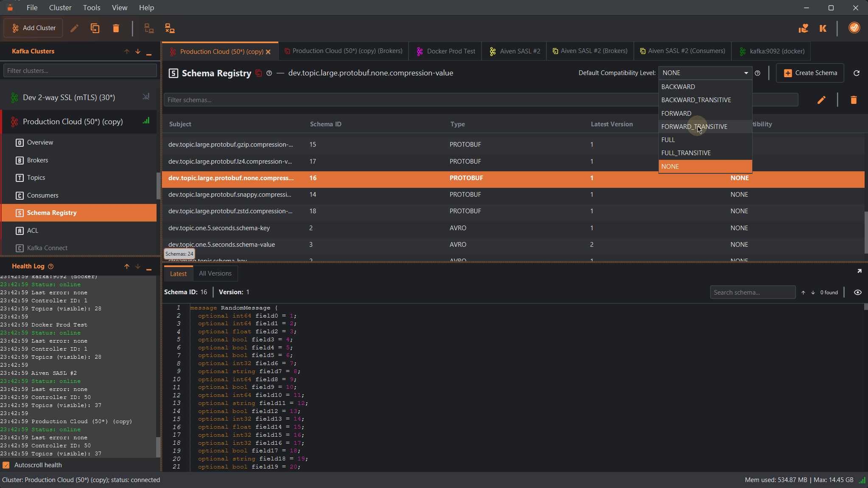The width and height of the screenshot is (868, 488).
Task: Click the edit schema pencil icon
Action: pyautogui.click(x=821, y=100)
